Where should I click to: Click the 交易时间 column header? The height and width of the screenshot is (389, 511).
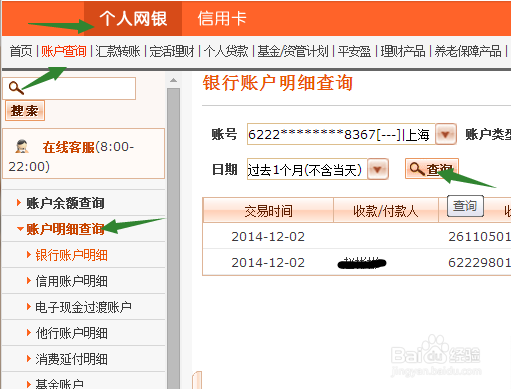(268, 211)
